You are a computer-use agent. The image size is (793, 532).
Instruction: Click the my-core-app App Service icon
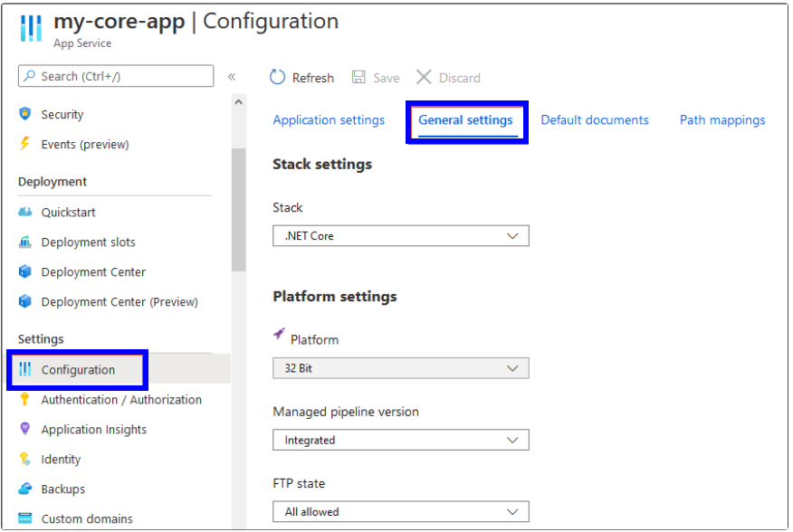tap(31, 28)
